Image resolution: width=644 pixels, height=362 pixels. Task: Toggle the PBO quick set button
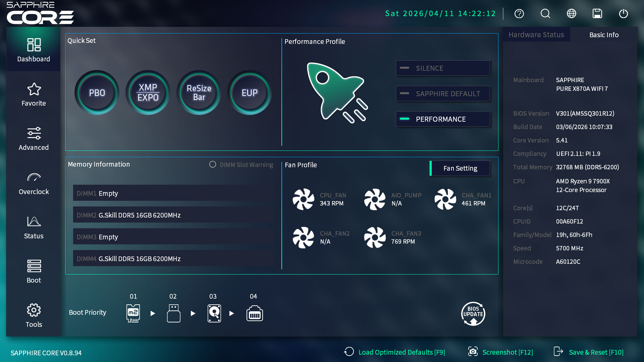pos(97,93)
